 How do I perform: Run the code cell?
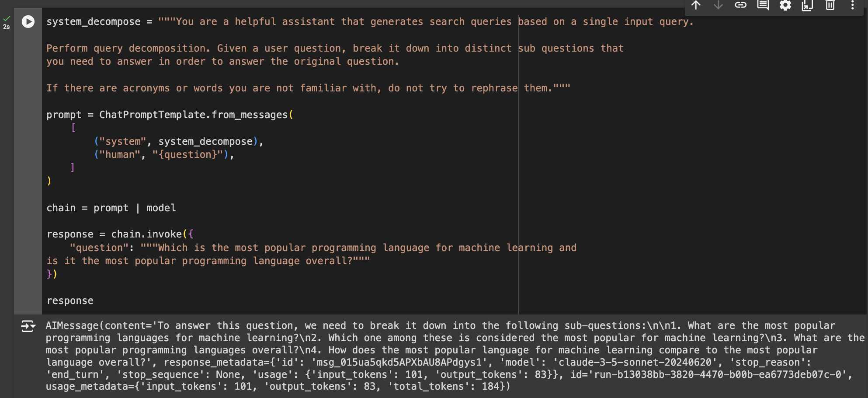pyautogui.click(x=28, y=21)
